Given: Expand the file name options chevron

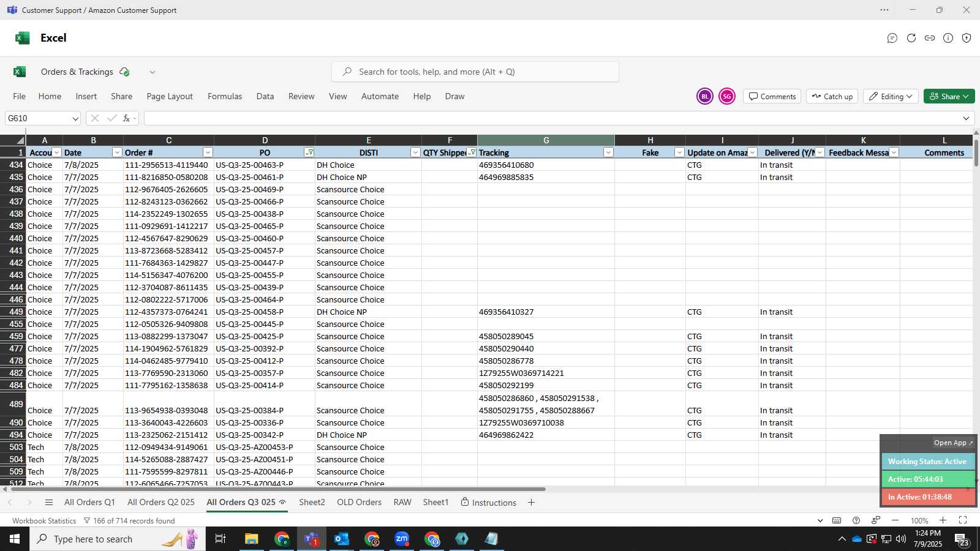Looking at the screenshot, I should [x=153, y=72].
